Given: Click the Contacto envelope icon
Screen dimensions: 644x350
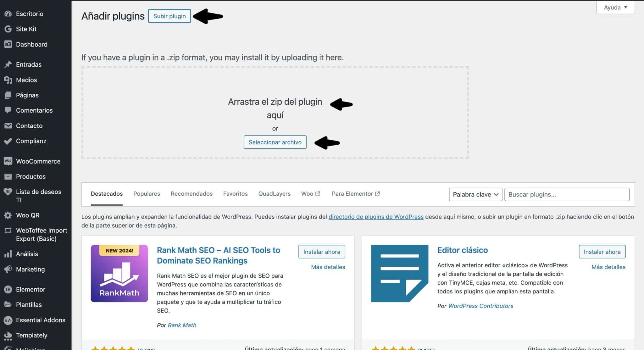Looking at the screenshot, I should (x=8, y=126).
